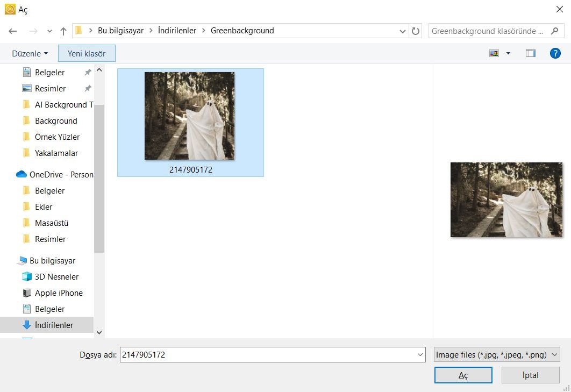571x392 pixels.
Task: Open the Düzenle menu
Action: pos(30,53)
